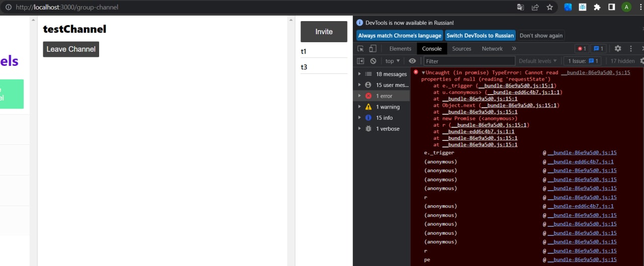
Task: Click Leave Channel button
Action: (x=71, y=49)
